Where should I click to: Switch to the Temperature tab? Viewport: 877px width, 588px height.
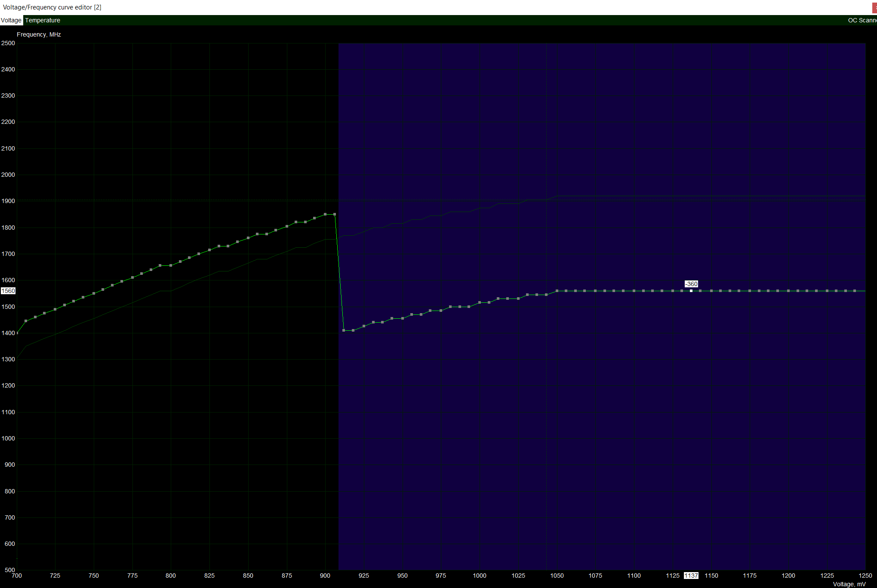[43, 20]
